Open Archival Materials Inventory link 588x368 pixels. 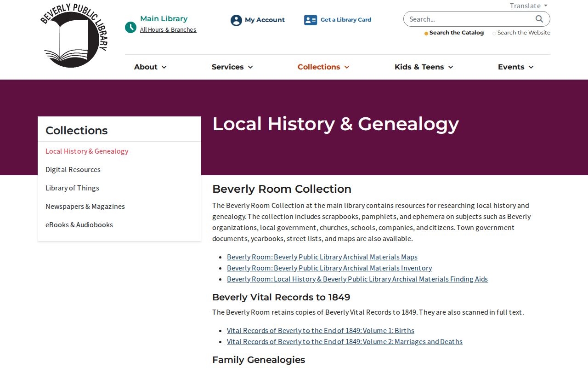[x=329, y=268]
